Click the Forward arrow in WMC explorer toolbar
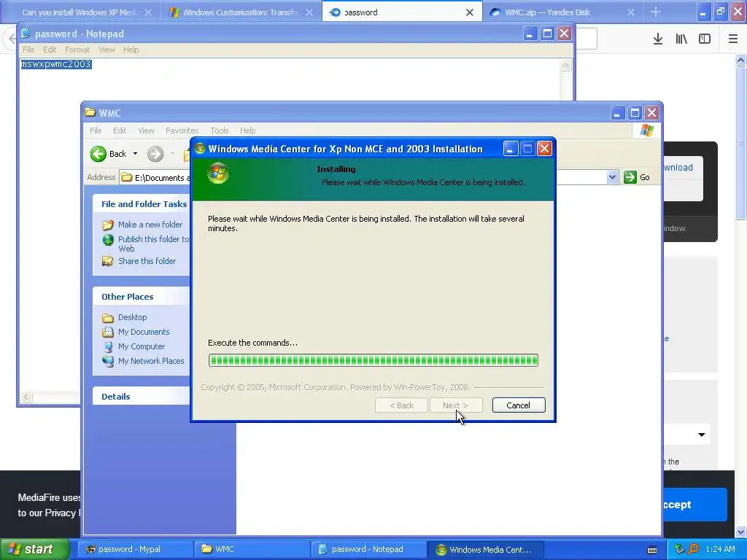Image resolution: width=747 pixels, height=560 pixels. point(155,154)
